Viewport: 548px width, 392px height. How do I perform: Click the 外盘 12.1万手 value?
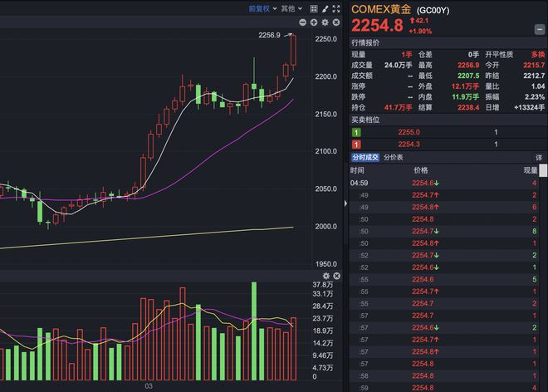465,86
